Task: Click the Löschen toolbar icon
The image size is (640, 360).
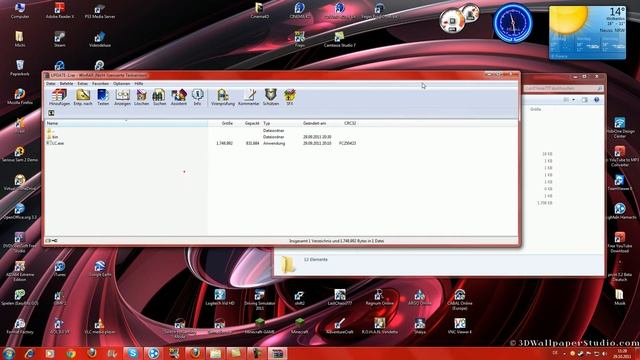Action: pos(141,97)
